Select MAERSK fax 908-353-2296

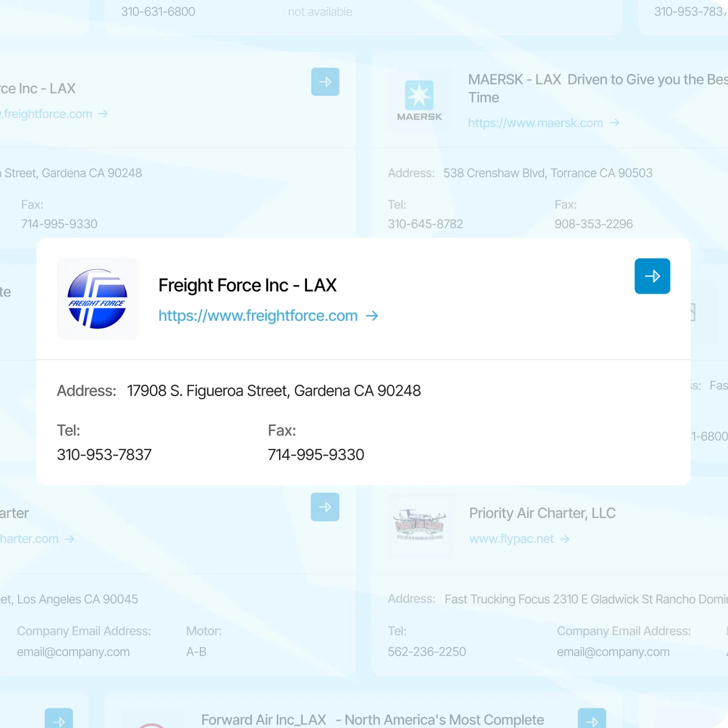593,224
